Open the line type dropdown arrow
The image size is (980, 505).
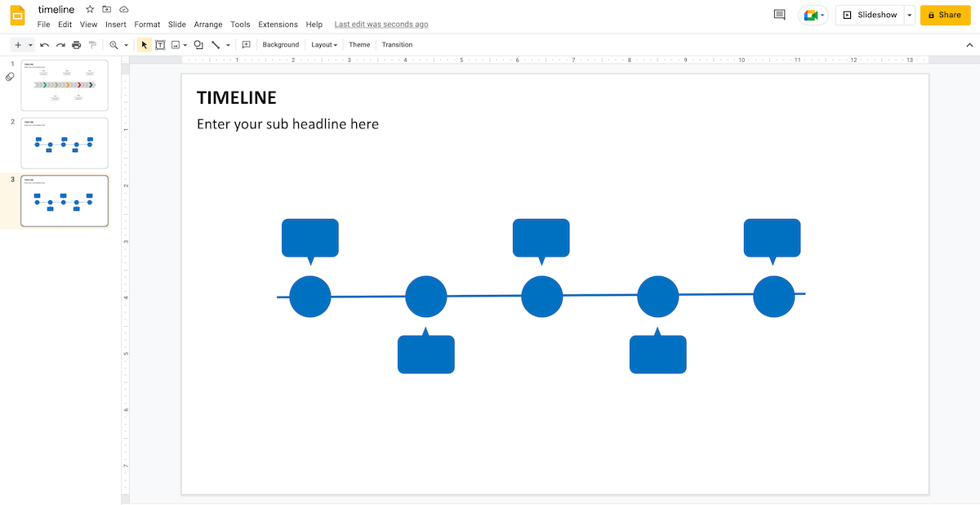pyautogui.click(x=228, y=45)
